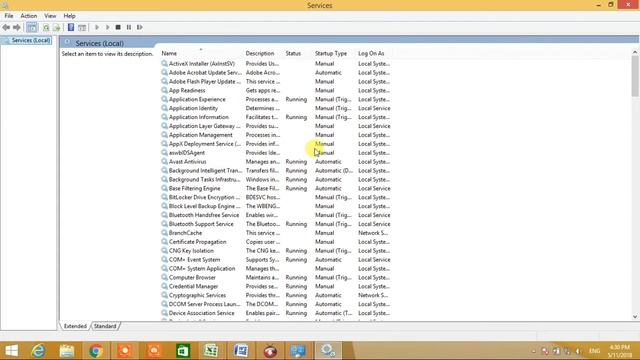Select the Application Information service
The height and width of the screenshot is (360, 640).
[x=276, y=117]
